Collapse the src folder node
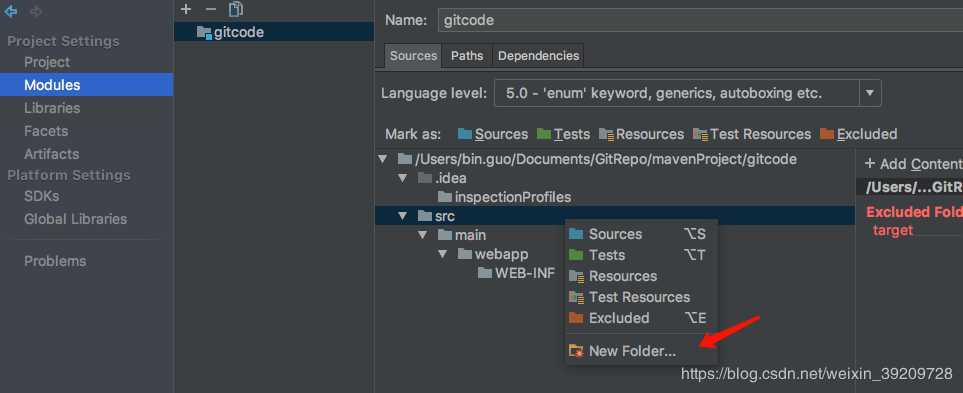Viewport: 963px width, 393px height. coord(402,216)
